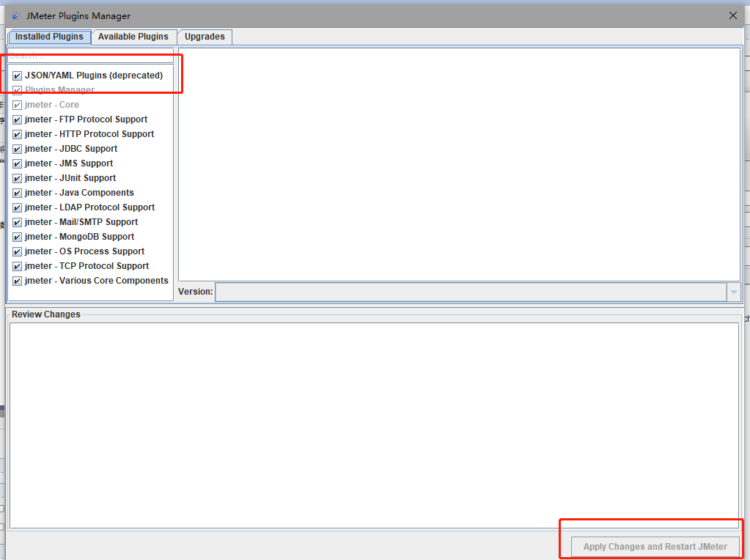Uncheck jmeter - JMS Support checkbox
The image size is (750, 560).
(17, 163)
